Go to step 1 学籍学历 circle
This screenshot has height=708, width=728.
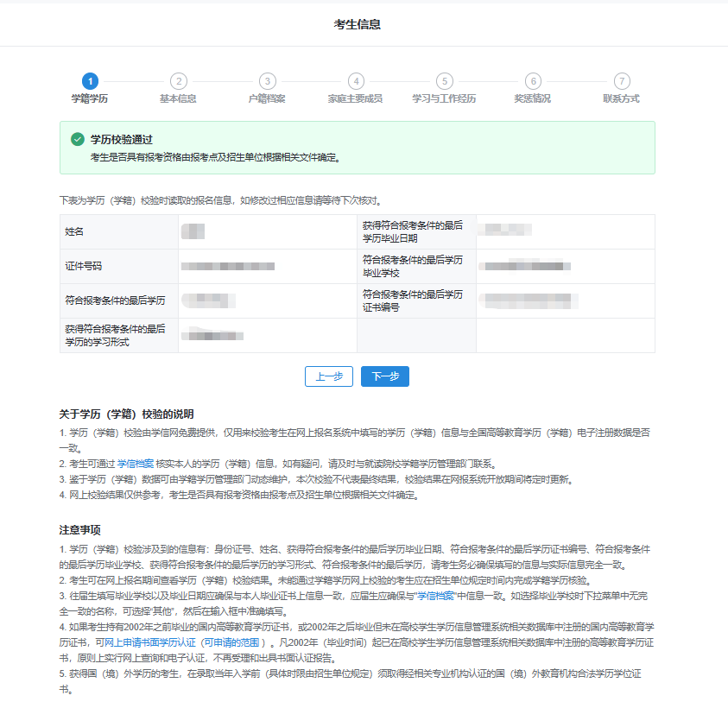[x=90, y=81]
